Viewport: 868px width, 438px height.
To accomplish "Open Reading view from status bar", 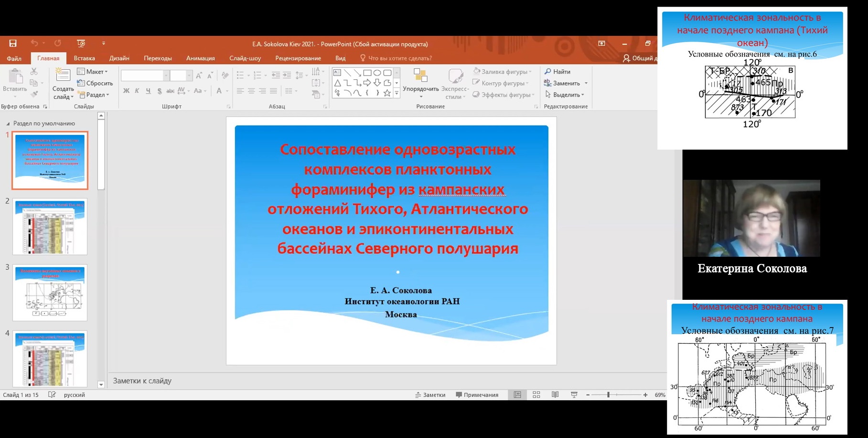I will [x=555, y=394].
